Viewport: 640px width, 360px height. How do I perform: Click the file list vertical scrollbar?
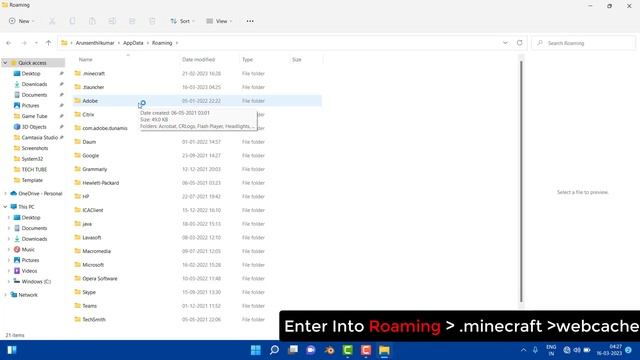(x=521, y=182)
